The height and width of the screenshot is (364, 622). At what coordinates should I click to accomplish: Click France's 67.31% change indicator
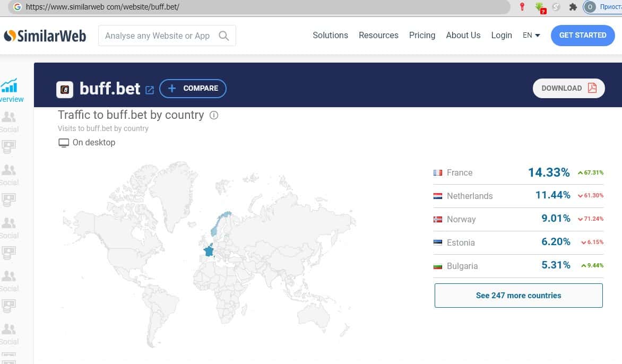[591, 172]
